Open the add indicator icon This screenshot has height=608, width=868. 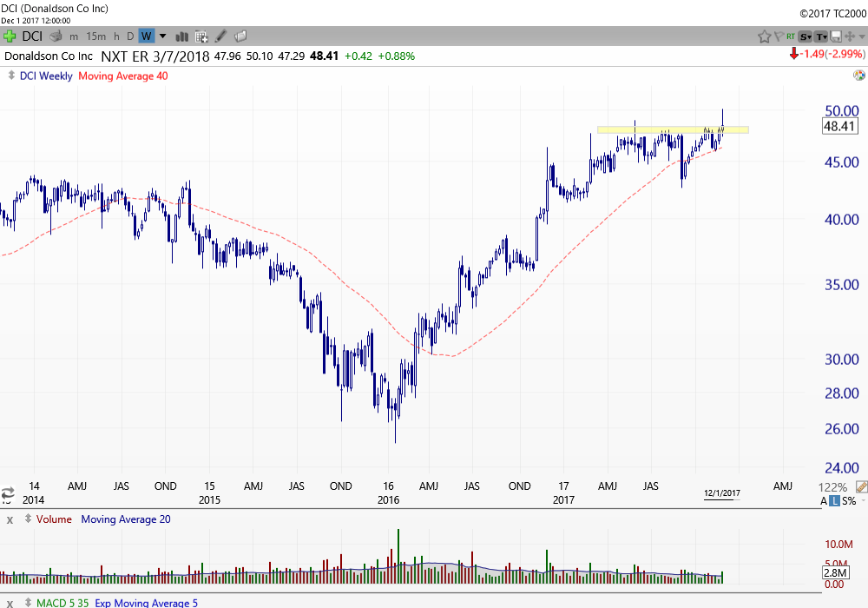tap(201, 36)
